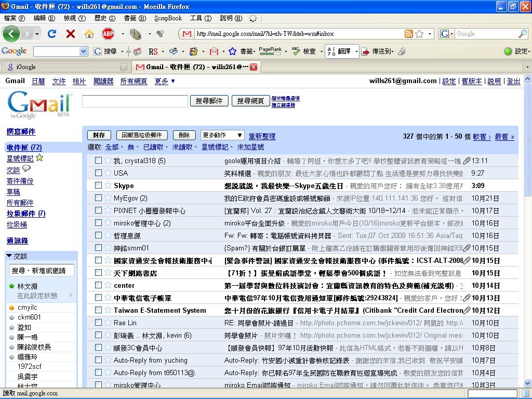This screenshot has width=532, height=399.
Task: Select checkbox for Taiwan E-Statement System email
Action: (x=98, y=310)
